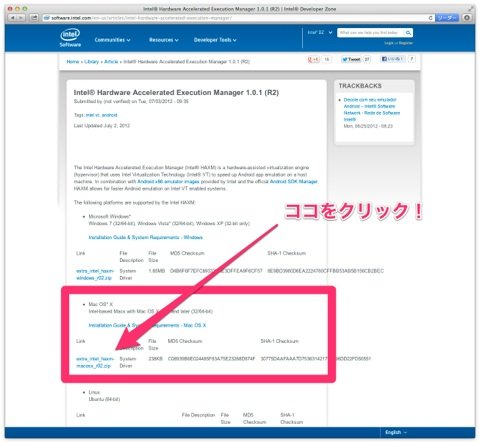Viewport: 480px width, 443px height.
Task: Open the downloads button at the toolbar's right
Action: pyautogui.click(x=467, y=18)
